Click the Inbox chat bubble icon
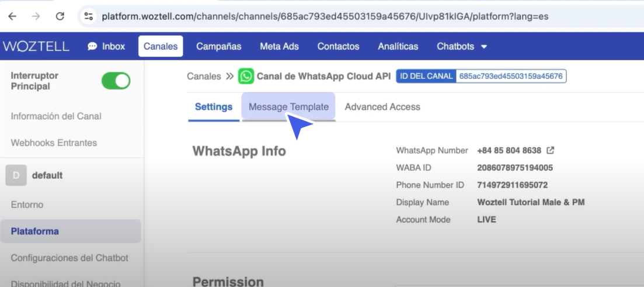The width and height of the screenshot is (644, 287). (x=92, y=46)
